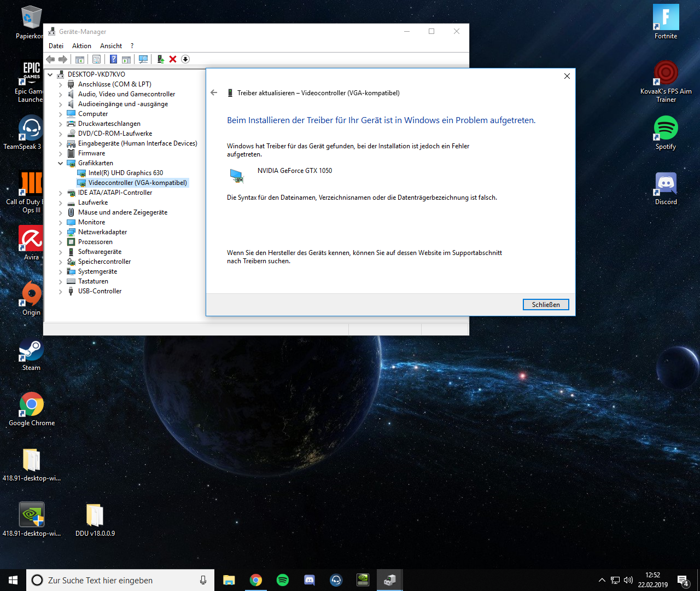This screenshot has height=591, width=700.
Task: Select the Laufwerke tree item
Action: point(93,202)
